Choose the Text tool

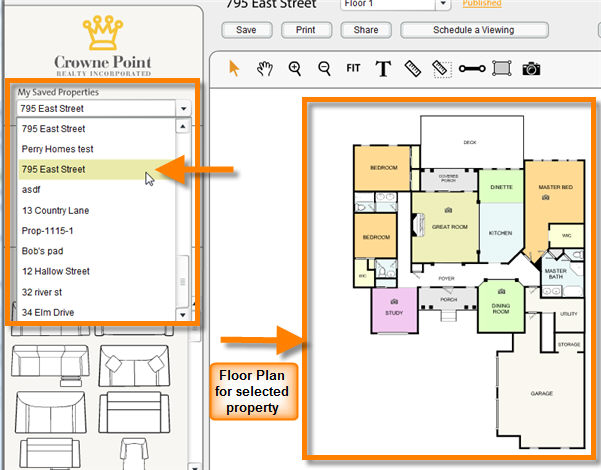coord(382,68)
